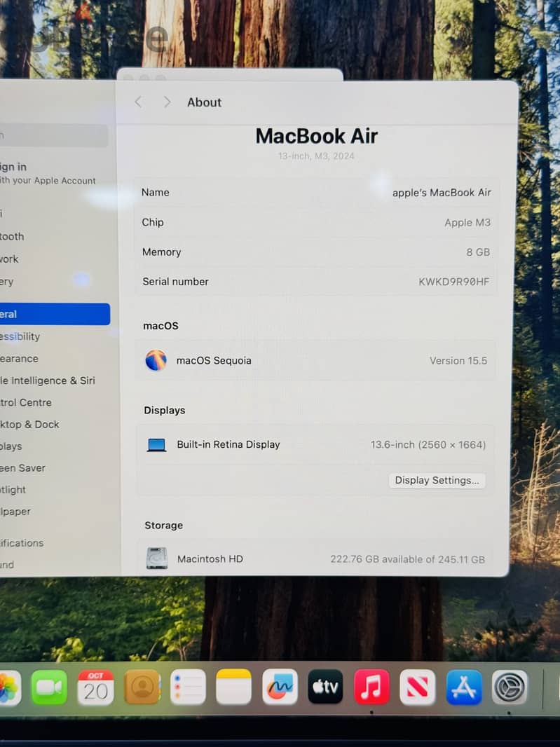Click serial number KWKD9R90HF

(x=453, y=282)
